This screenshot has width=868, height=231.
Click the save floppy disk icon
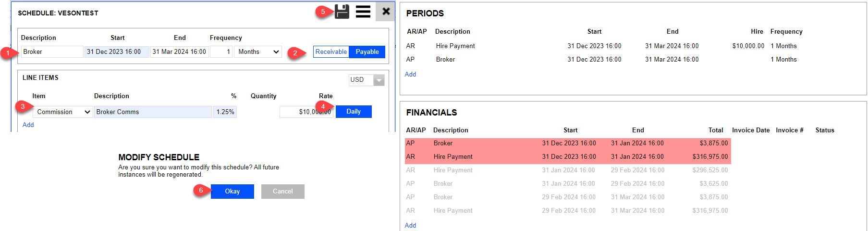point(342,12)
